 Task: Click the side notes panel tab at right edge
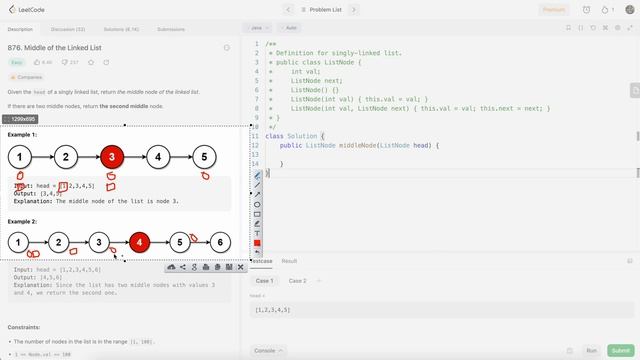635,90
